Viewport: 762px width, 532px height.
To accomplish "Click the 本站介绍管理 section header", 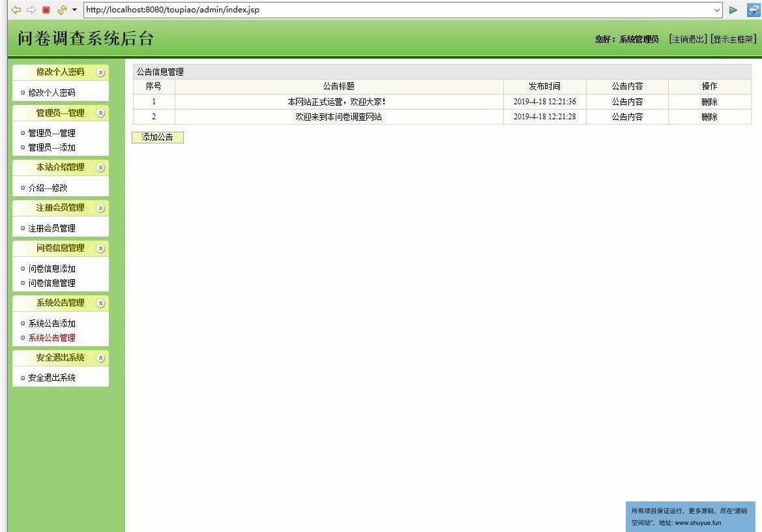I will pyautogui.click(x=60, y=167).
